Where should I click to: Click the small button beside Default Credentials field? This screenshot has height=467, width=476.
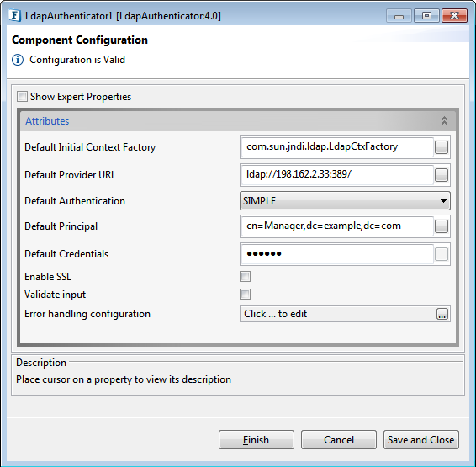441,254
